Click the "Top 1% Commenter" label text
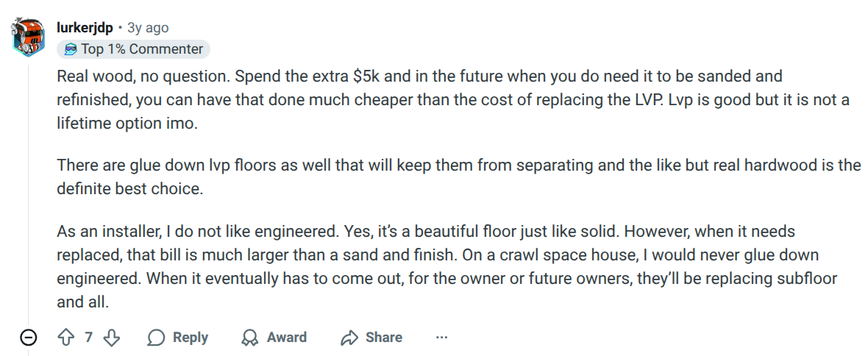Viewport: 868px width, 356px height. click(x=142, y=49)
